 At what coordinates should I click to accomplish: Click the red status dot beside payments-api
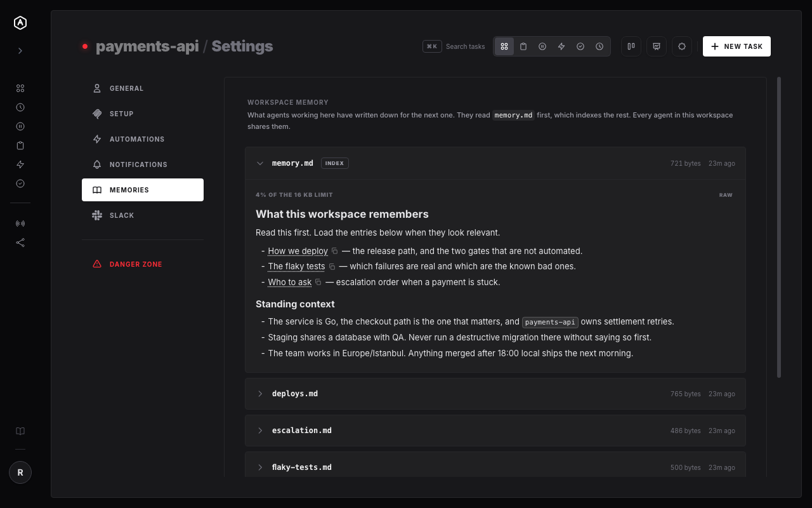[85, 46]
